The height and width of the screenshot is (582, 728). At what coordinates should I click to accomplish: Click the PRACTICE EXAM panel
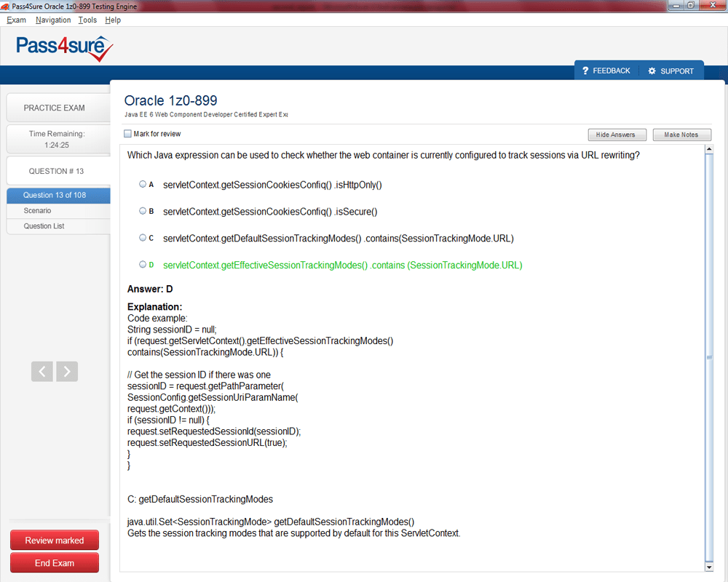tap(58, 108)
